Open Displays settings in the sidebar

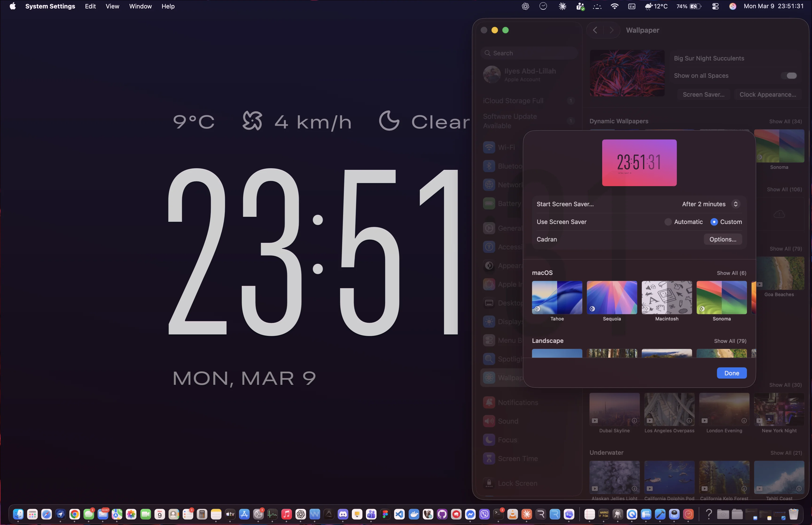[x=511, y=321]
